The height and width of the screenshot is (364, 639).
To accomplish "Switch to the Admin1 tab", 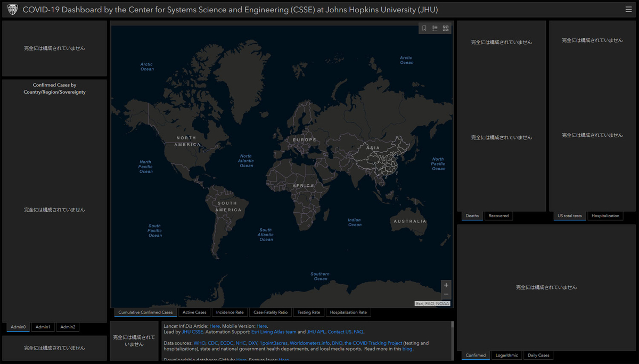I will tap(43, 327).
